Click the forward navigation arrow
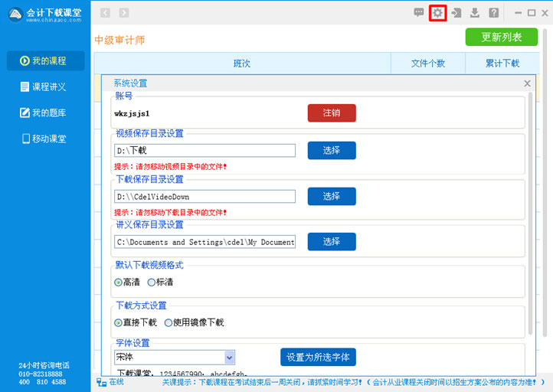 (x=124, y=12)
